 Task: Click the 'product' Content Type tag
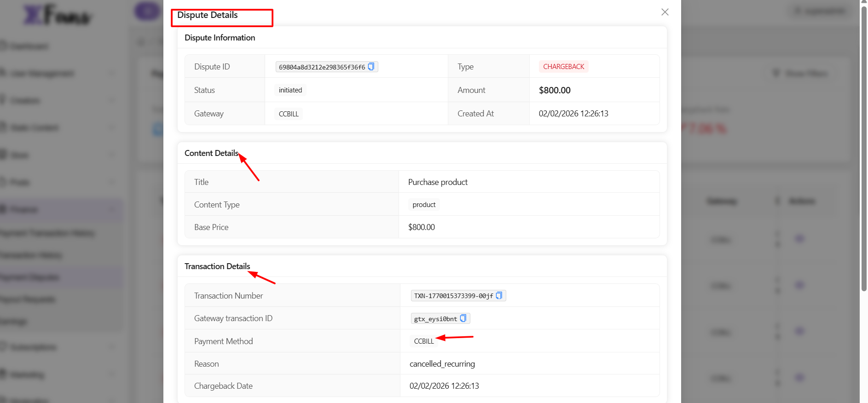(x=424, y=205)
